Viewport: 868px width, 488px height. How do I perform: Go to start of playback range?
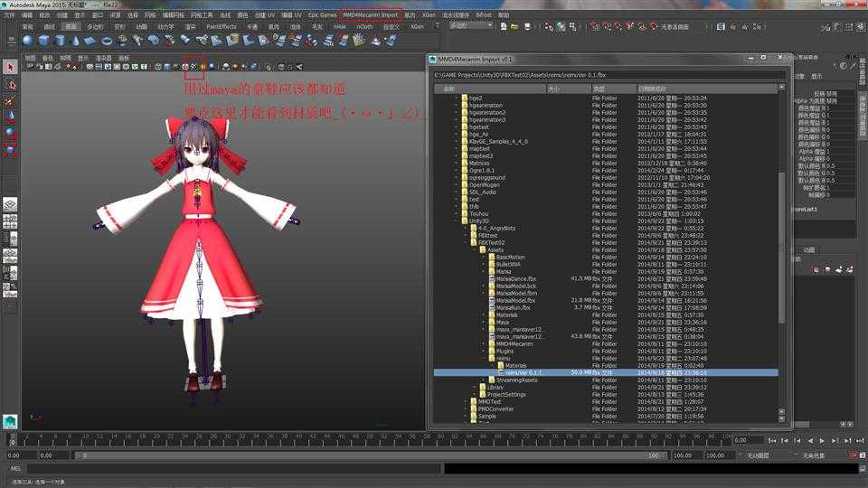tap(772, 440)
